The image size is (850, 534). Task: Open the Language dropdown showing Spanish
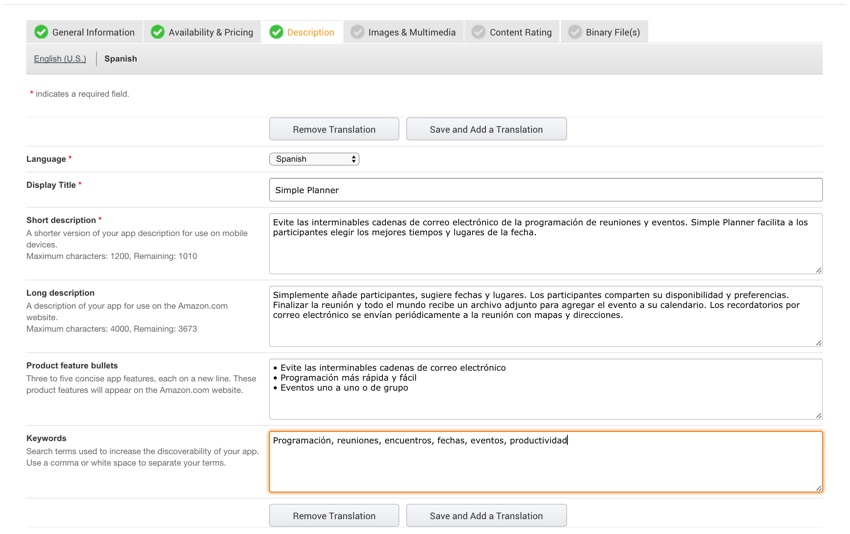pyautogui.click(x=314, y=159)
